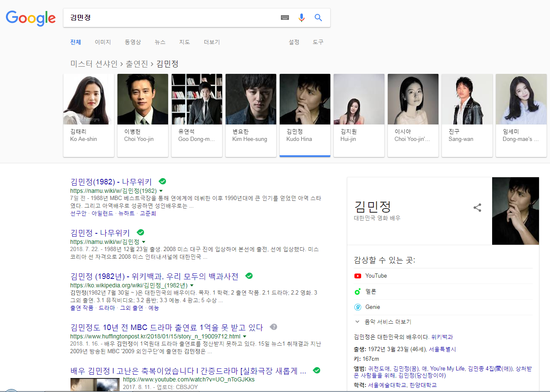This screenshot has height=392, width=550.
Task: Switch to the 뉴스 search tab
Action: point(160,42)
